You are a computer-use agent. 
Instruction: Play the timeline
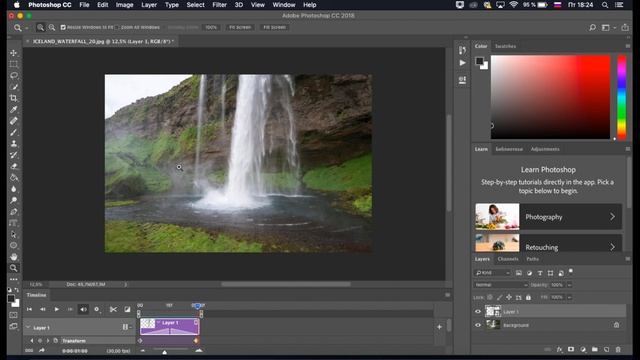(x=56, y=309)
